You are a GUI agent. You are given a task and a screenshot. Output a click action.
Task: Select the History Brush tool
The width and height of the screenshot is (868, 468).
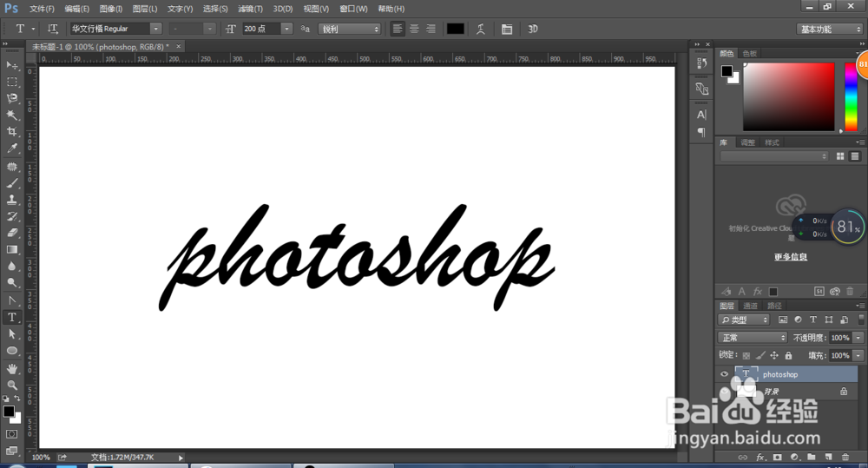pos(11,216)
